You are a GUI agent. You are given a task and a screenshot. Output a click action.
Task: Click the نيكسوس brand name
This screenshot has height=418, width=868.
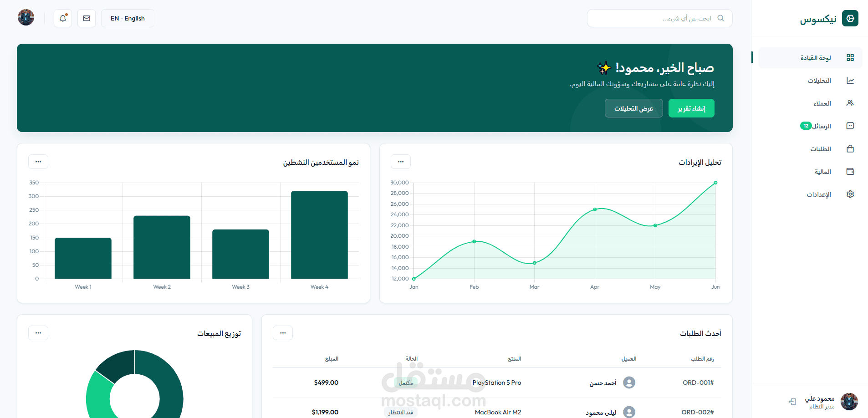(818, 19)
